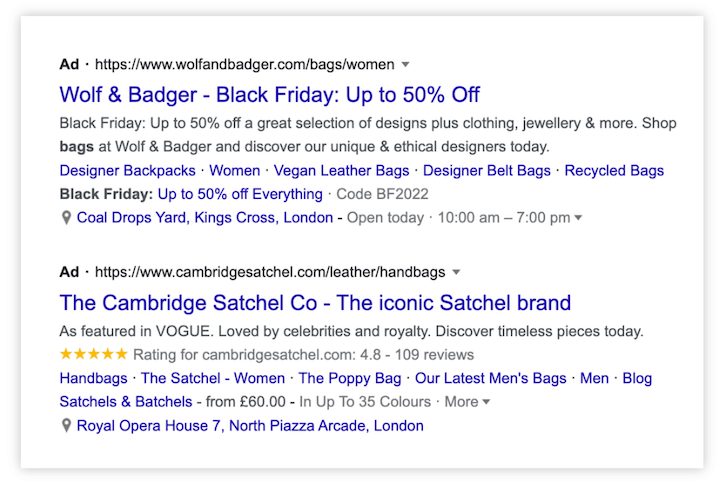Click the map pin icon beside Coal Drops Yard
This screenshot has width=720, height=488.
[x=66, y=217]
